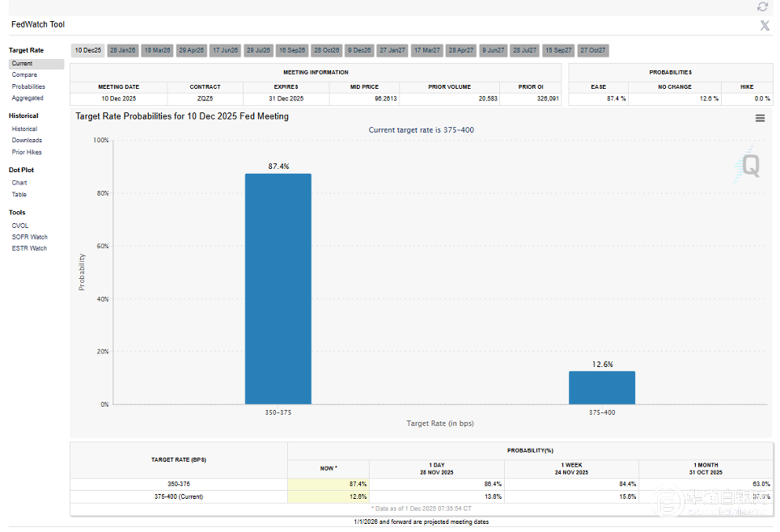Open the CVOL tool

[20, 226]
